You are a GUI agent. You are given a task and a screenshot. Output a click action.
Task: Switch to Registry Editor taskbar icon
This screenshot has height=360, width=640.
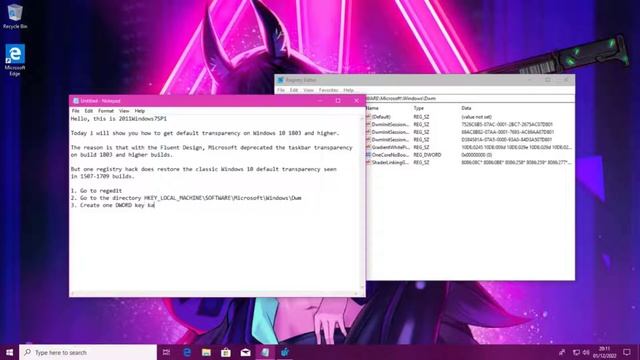[285, 352]
